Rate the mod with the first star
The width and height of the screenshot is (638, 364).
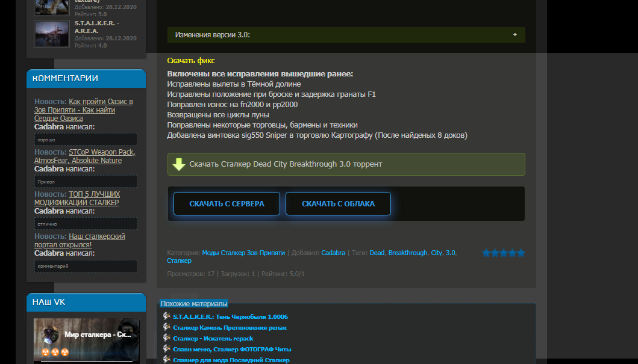pyautogui.click(x=486, y=253)
